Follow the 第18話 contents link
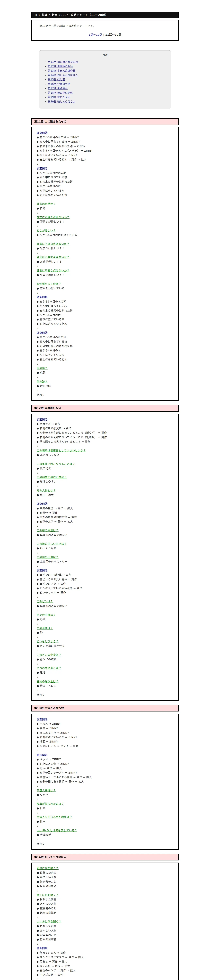Screen dimensions: 210x980 click(60, 93)
